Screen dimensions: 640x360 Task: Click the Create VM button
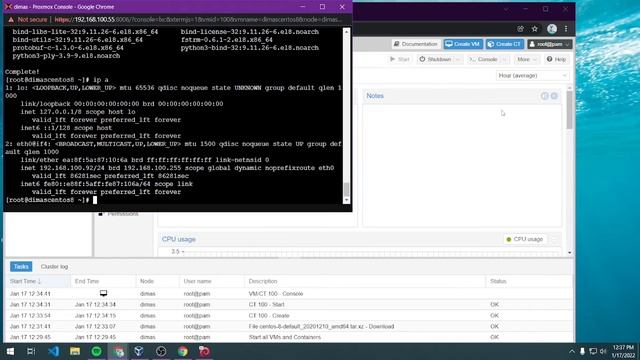pyautogui.click(x=463, y=44)
